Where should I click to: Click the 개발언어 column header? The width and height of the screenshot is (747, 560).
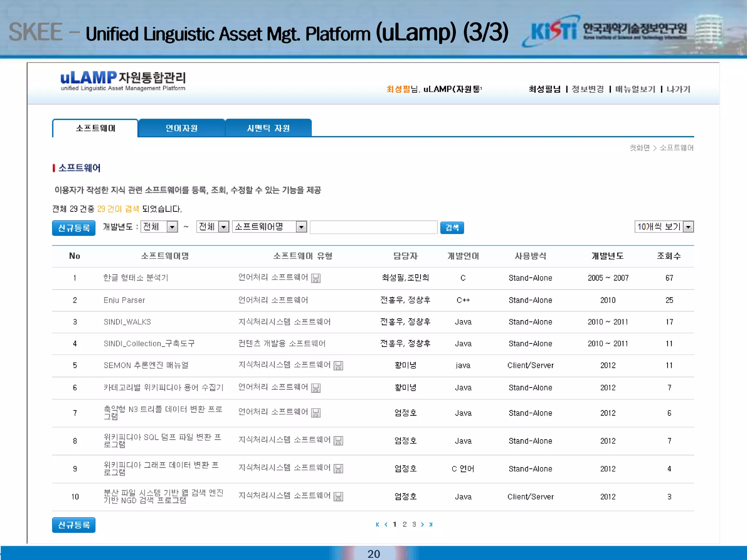(x=463, y=256)
